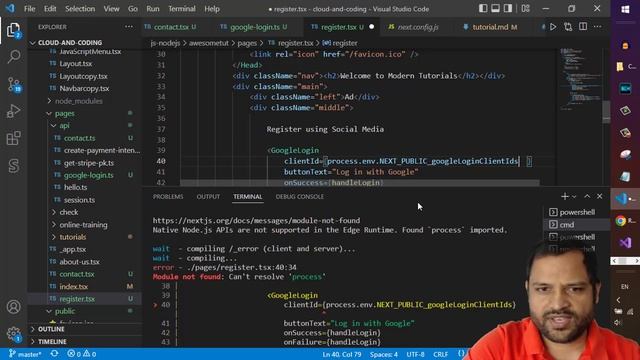This screenshot has height=360, width=640.
Task: Maximize the terminal panel size
Action: (x=587, y=197)
